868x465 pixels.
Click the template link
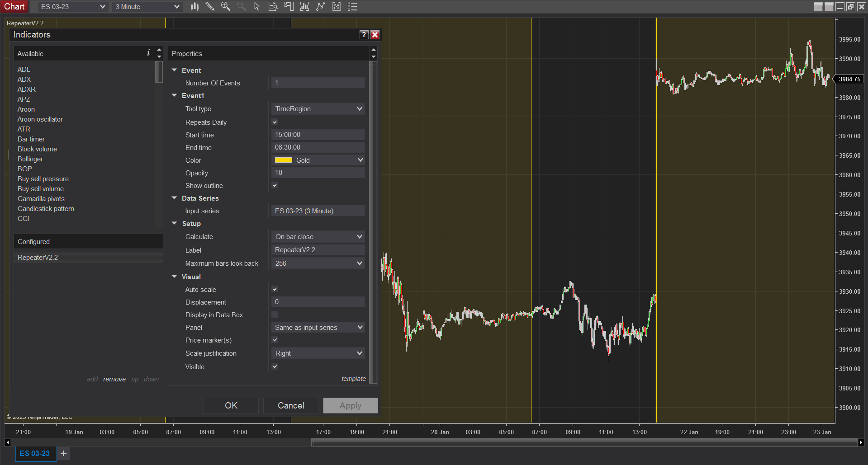pos(354,379)
